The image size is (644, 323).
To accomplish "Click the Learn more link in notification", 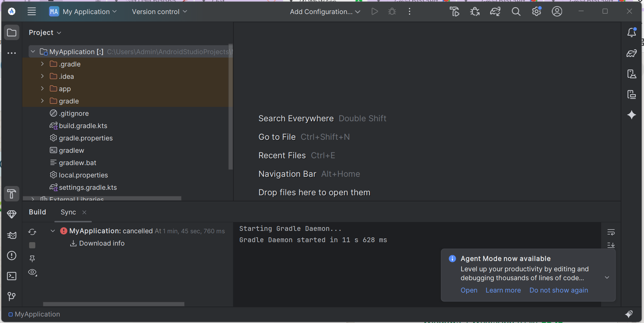I will 503,290.
